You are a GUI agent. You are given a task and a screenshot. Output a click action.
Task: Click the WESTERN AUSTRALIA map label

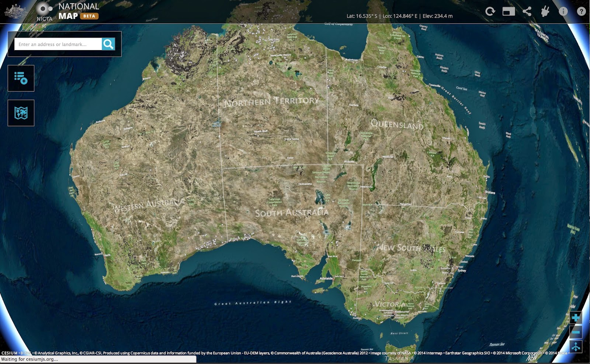click(149, 205)
